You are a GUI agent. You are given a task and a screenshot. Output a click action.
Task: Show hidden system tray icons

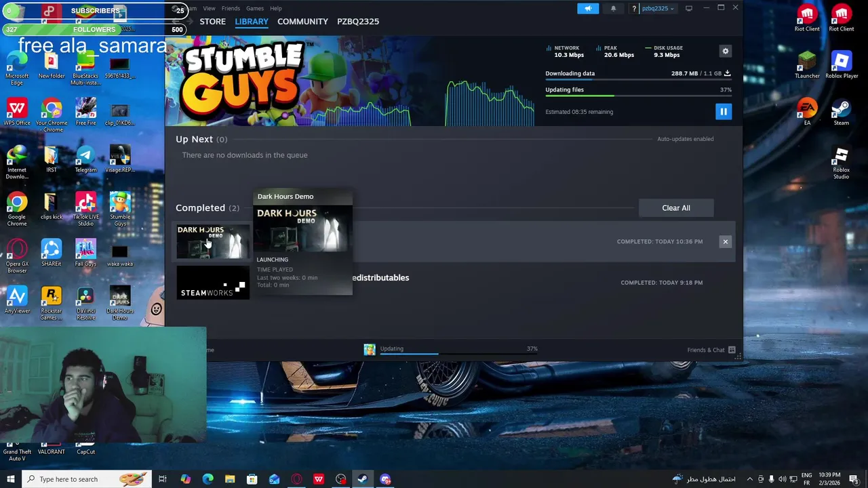pos(749,479)
